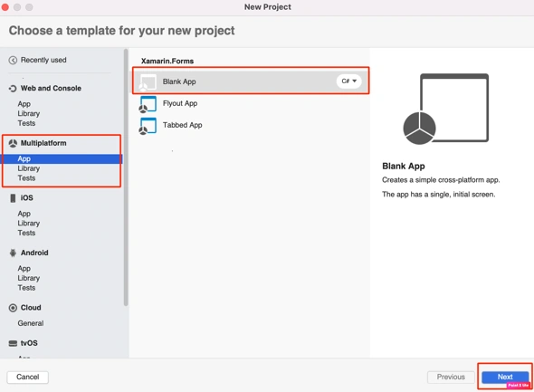Click the Android robot icon
The image size is (534, 392).
coord(13,253)
